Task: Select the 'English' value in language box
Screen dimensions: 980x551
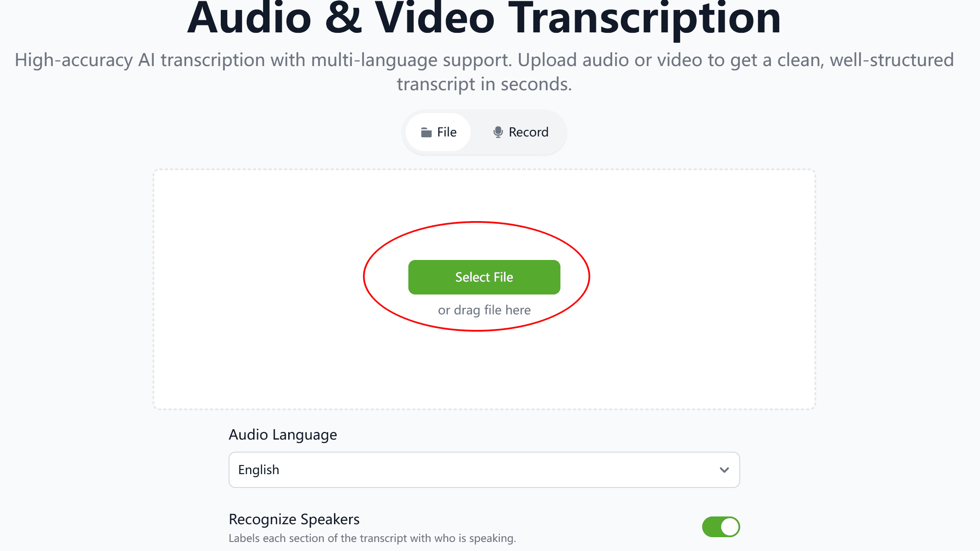Action: (x=258, y=470)
